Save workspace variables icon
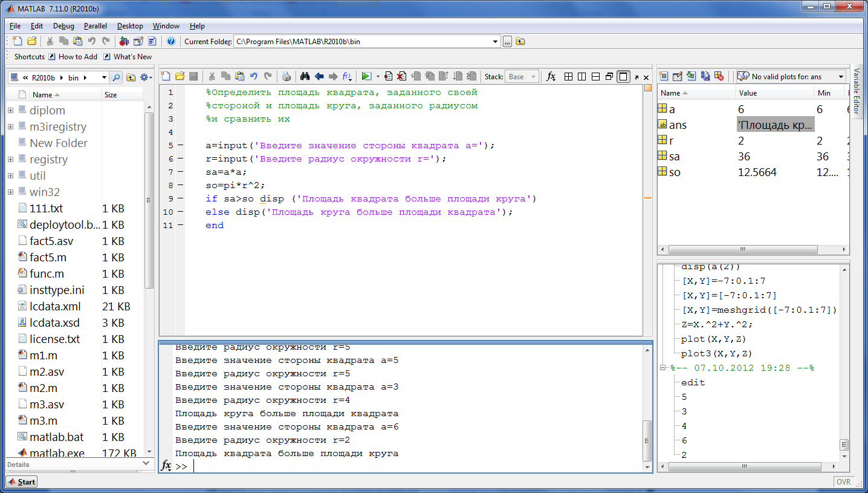 [x=705, y=76]
